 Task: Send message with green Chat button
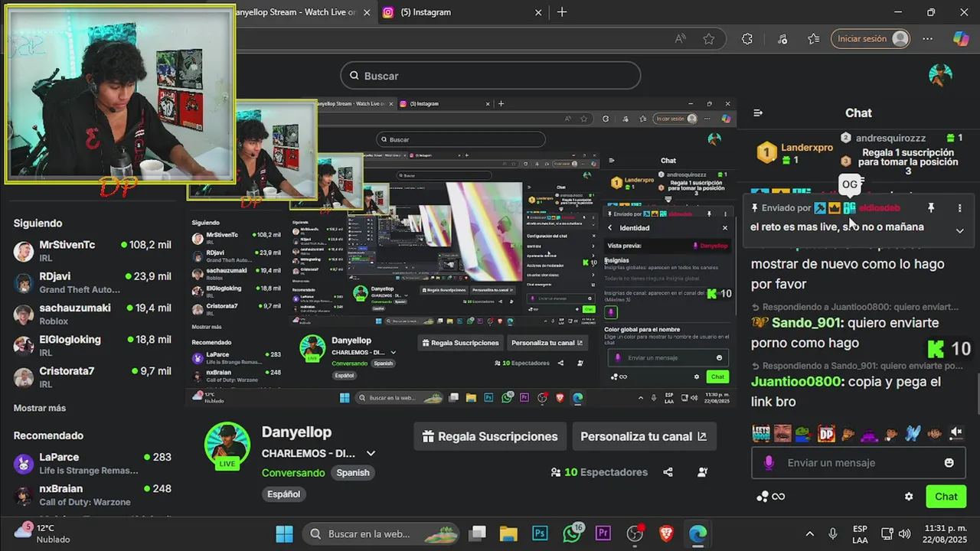click(x=946, y=497)
